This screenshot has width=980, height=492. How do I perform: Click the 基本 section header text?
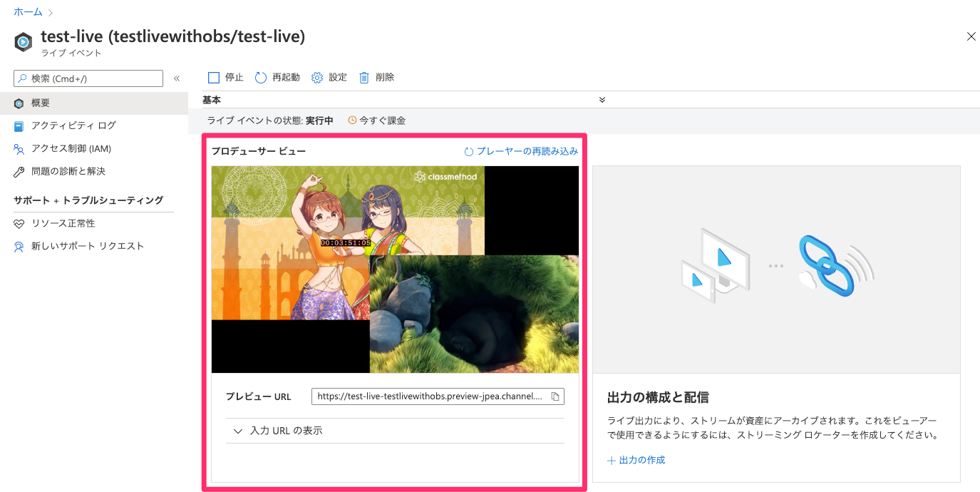click(212, 100)
